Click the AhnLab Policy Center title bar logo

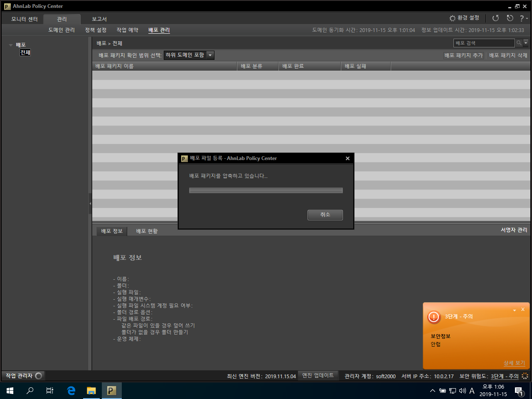pyautogui.click(x=7, y=6)
